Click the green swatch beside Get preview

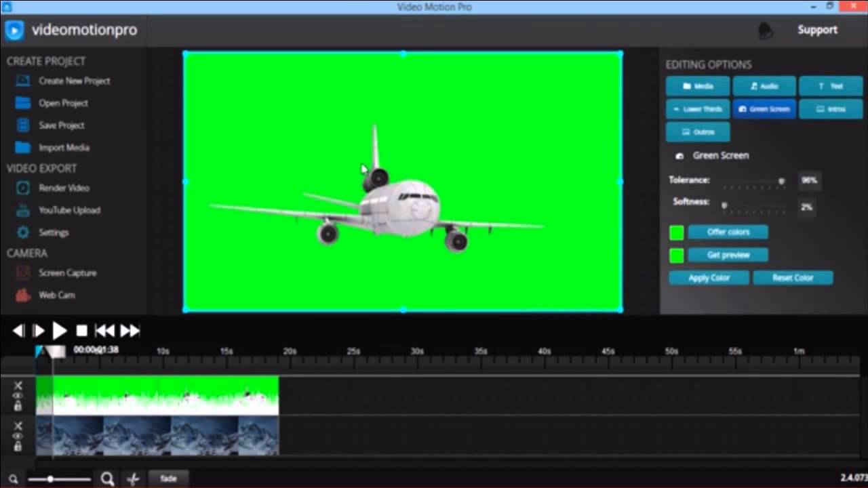(677, 256)
